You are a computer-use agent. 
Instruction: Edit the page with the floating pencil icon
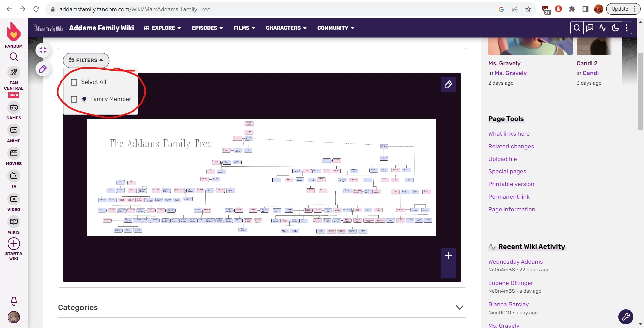pyautogui.click(x=43, y=69)
